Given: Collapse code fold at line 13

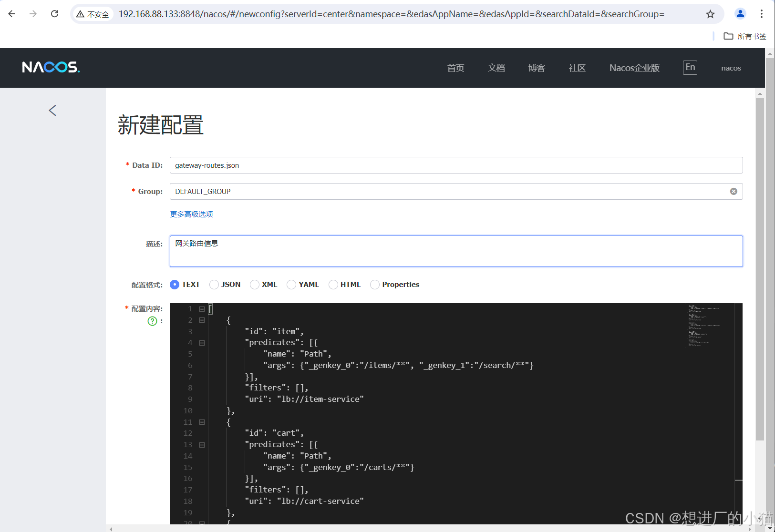Looking at the screenshot, I should pos(202,445).
